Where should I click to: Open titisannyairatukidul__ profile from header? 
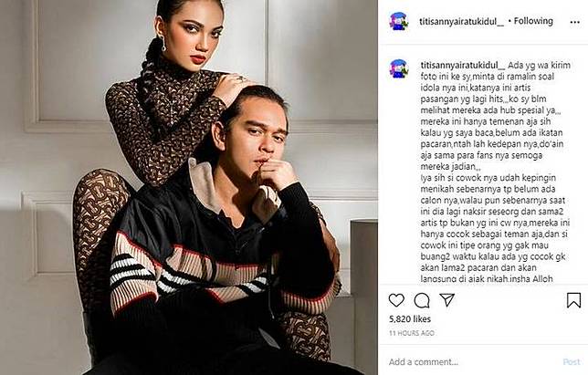coord(462,22)
